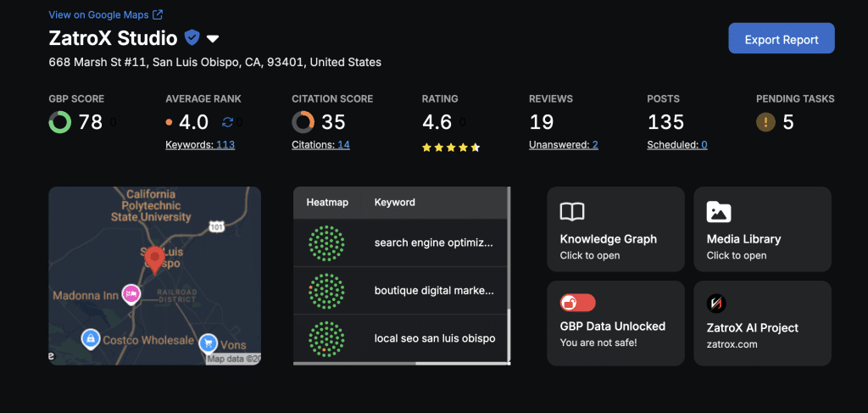The width and height of the screenshot is (868, 413).
Task: Click the Export Report button
Action: pyautogui.click(x=781, y=38)
